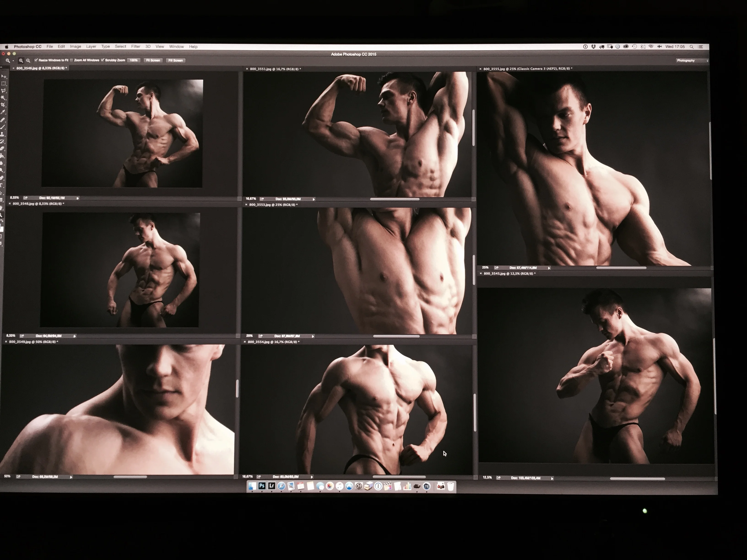Select the Eyedropper tool
The image size is (747, 560).
pyautogui.click(x=3, y=112)
